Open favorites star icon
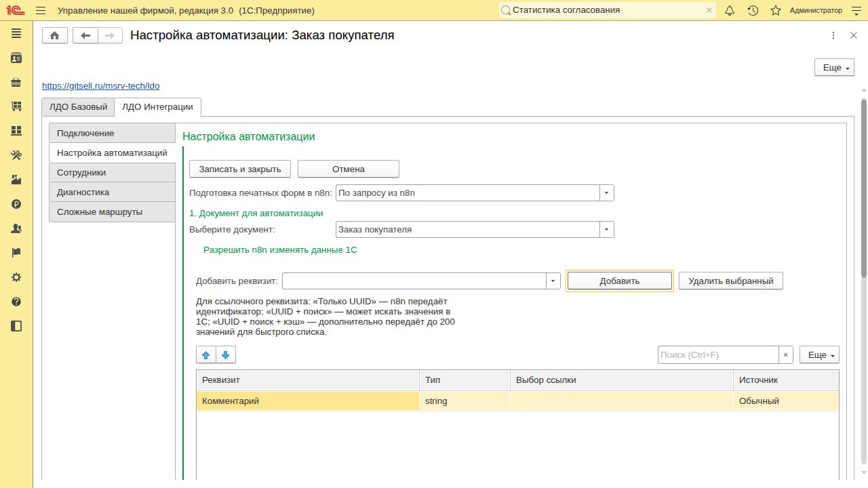 (x=776, y=10)
